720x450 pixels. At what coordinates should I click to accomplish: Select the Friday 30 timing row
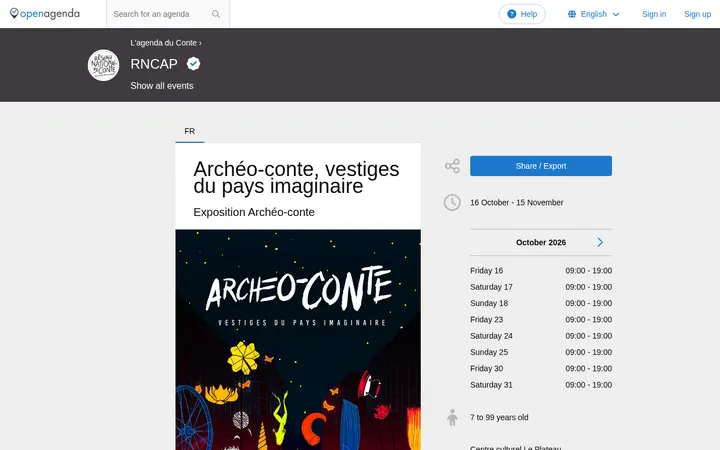[x=540, y=369]
